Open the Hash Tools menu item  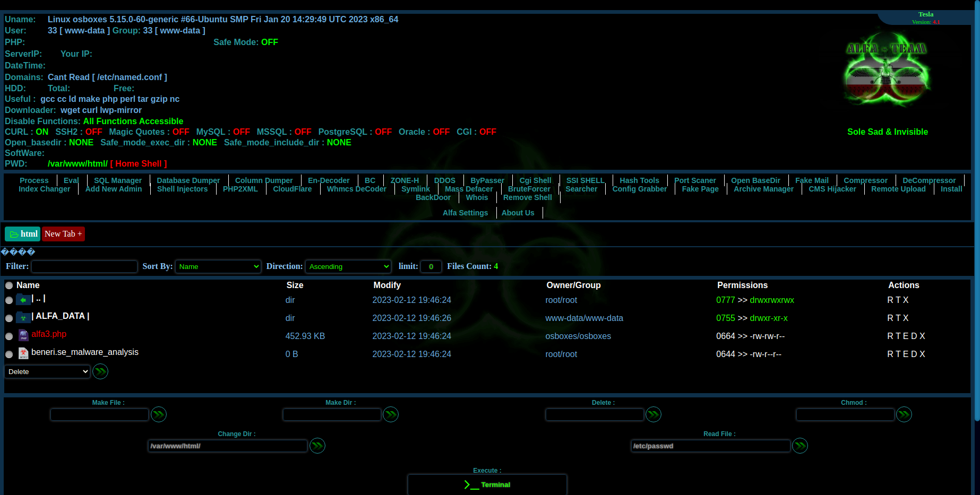pos(639,180)
